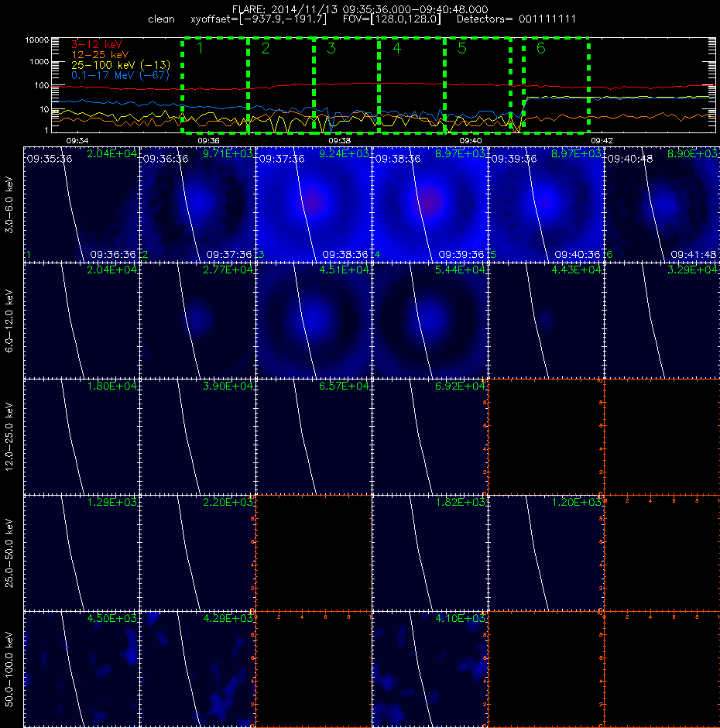This screenshot has height=728, width=720.
Task: Click interval marker 4 in the lightcurve plot
Action: (x=397, y=48)
